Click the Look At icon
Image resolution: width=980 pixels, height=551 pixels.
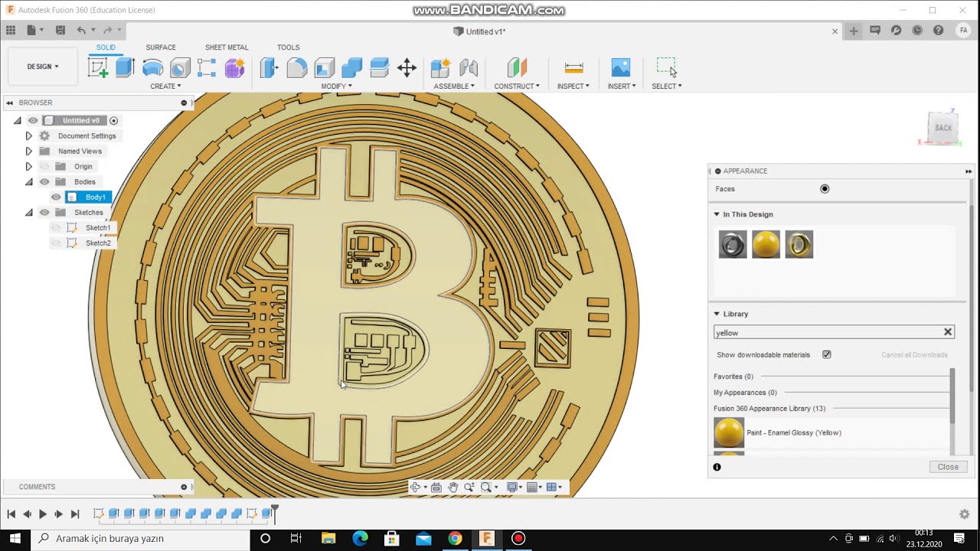(x=436, y=487)
